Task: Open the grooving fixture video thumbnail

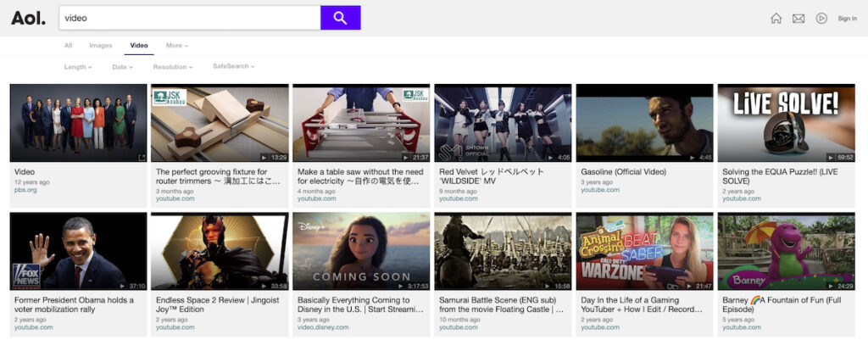Action: tap(220, 123)
